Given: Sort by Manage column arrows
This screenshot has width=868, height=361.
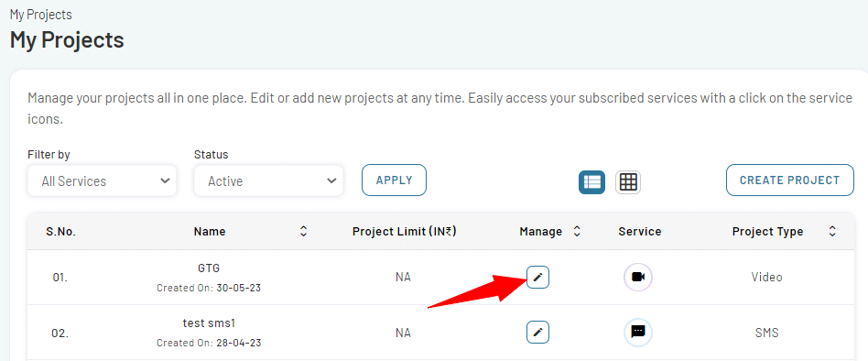Looking at the screenshot, I should (577, 232).
